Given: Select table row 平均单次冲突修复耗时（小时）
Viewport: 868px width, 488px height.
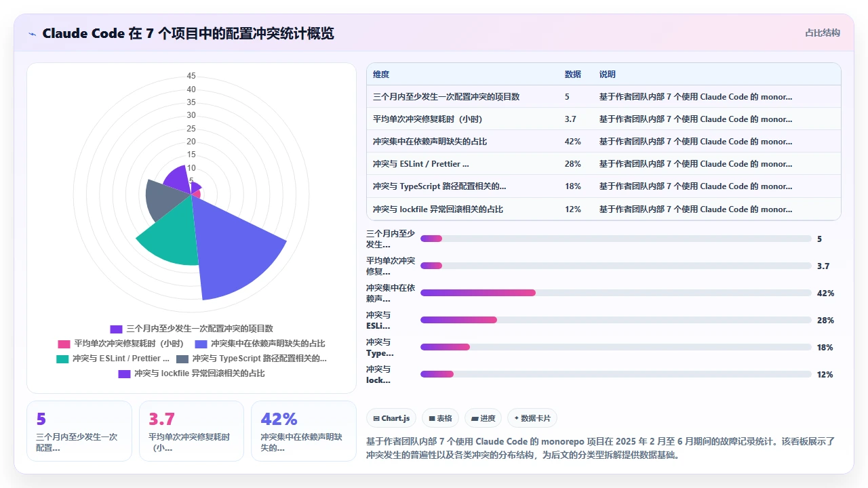Looking at the screenshot, I should tap(604, 119).
